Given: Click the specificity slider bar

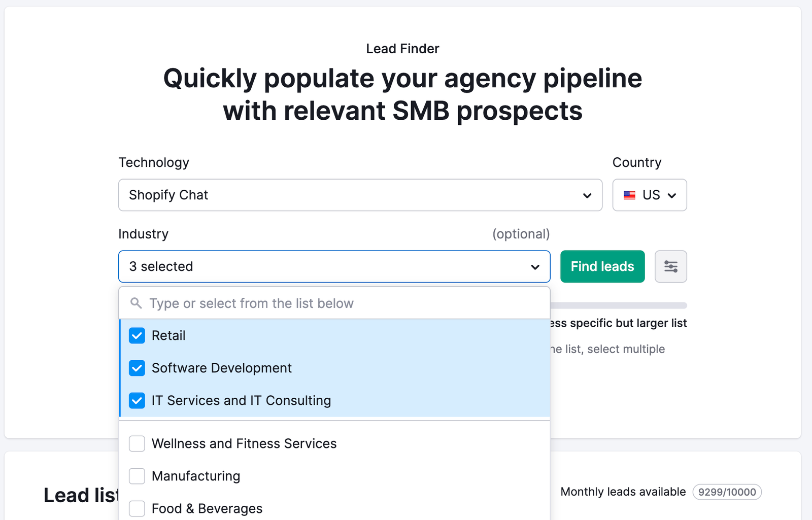Looking at the screenshot, I should click(x=618, y=305).
